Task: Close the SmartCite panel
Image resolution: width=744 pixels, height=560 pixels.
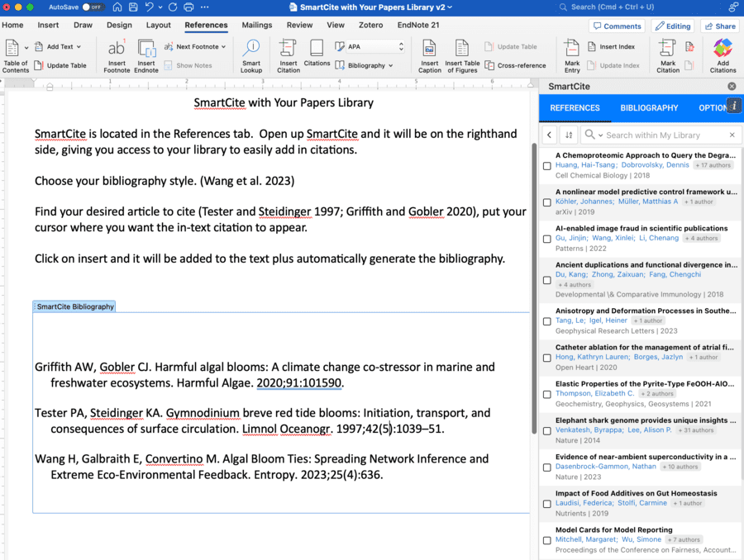Action: [732, 86]
